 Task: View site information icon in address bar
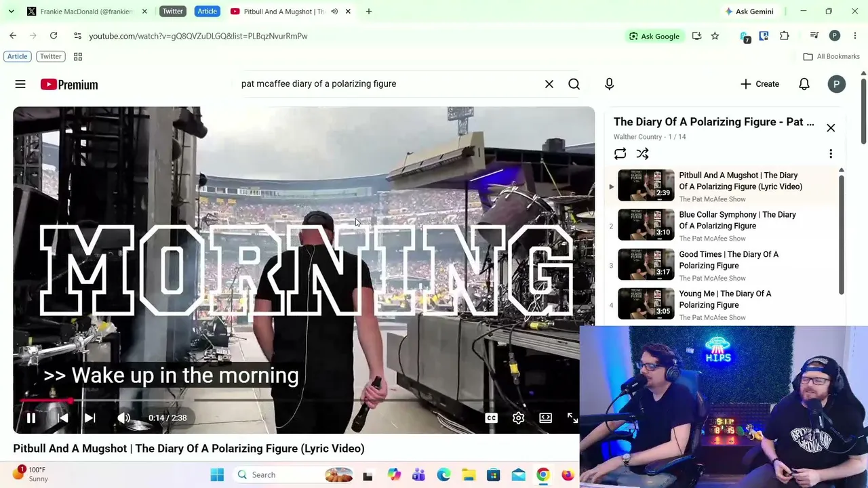point(77,36)
